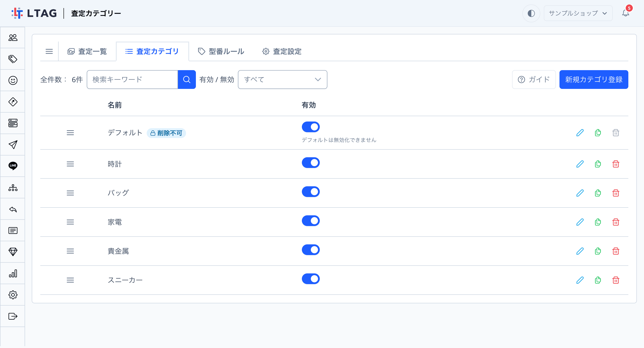
Task: Click the デフォルト enabled toggle
Action: coord(311,127)
